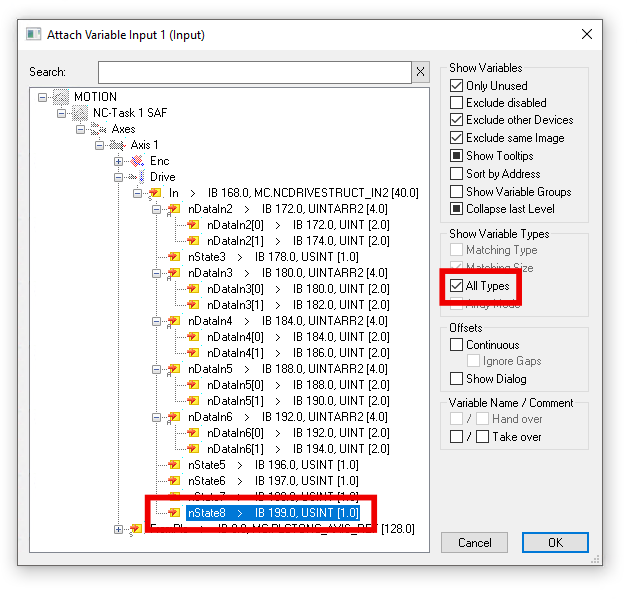Click the NC-Task 1 SAF icon
637x599 pixels.
[80, 113]
